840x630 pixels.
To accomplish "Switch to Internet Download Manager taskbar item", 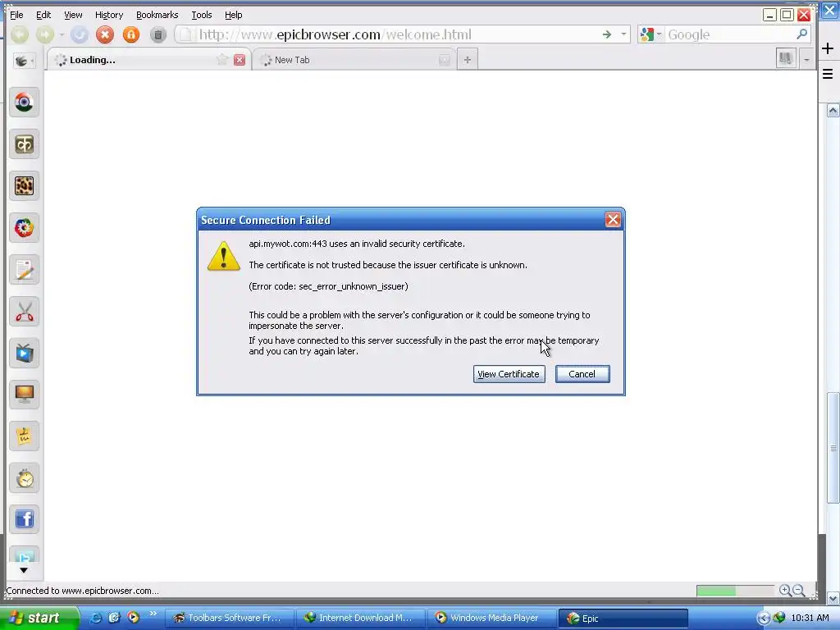I will click(x=360, y=618).
